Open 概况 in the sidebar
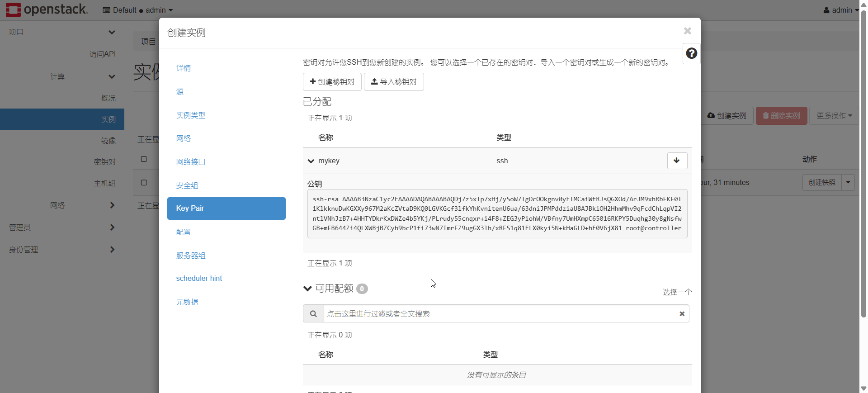Screen dimensions: 868x393 [108, 98]
